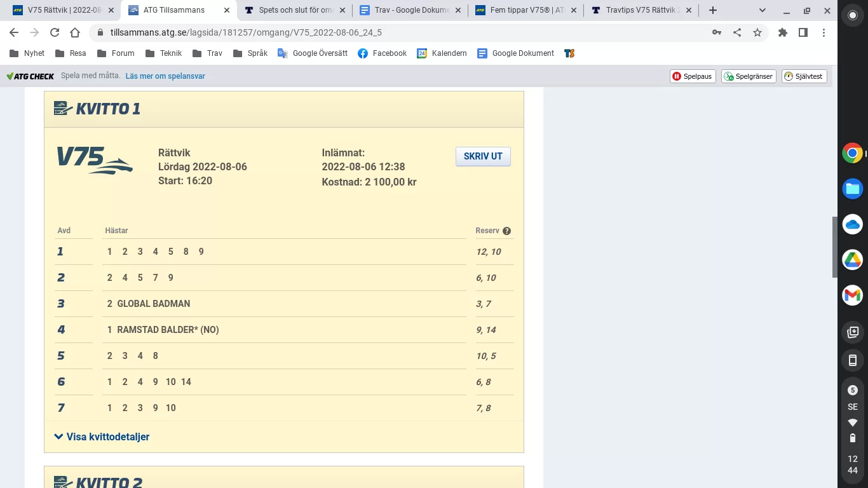
Task: Open the help tooltip next to Reserv
Action: [506, 231]
